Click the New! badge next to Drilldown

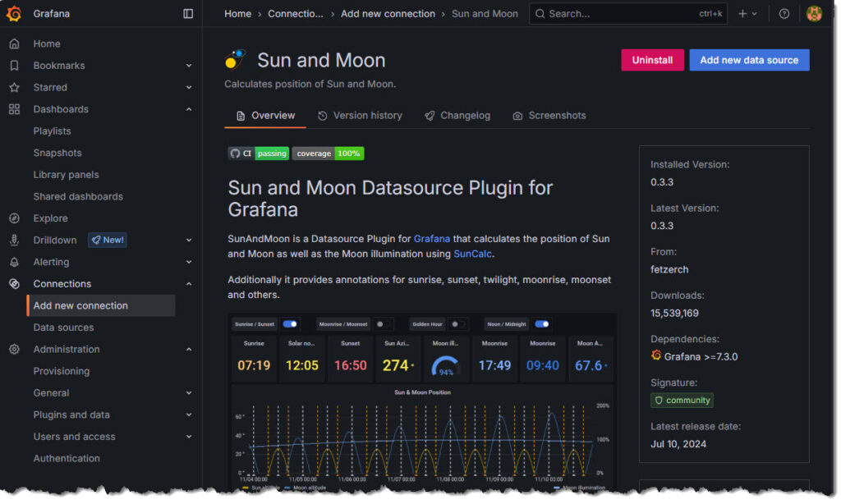[x=108, y=241]
